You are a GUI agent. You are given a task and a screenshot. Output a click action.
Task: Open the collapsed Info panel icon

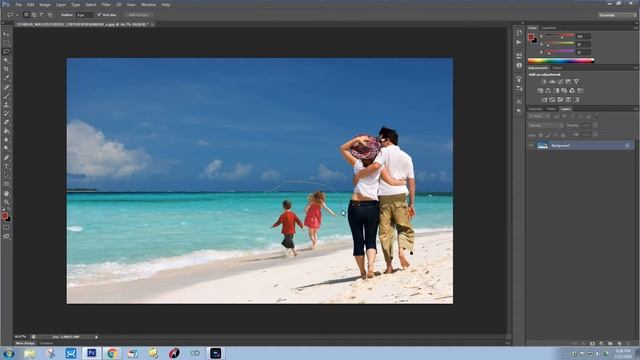tap(519, 65)
